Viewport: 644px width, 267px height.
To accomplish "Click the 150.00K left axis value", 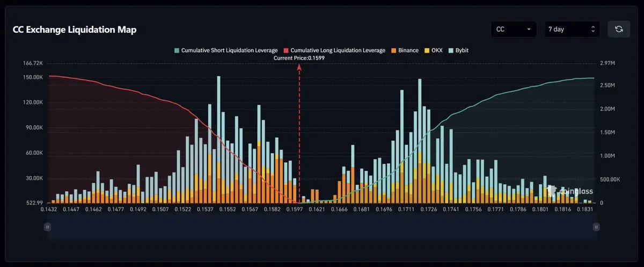I will click(33, 77).
